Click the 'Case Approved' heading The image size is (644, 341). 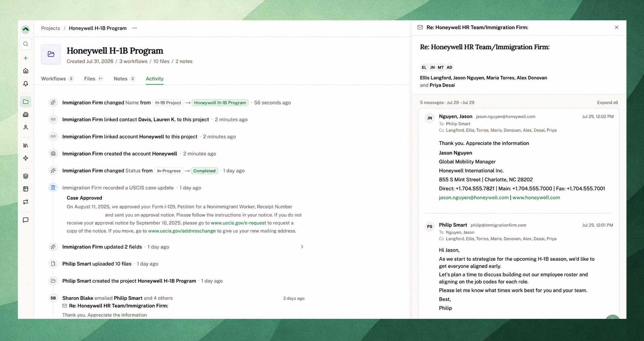pos(84,198)
